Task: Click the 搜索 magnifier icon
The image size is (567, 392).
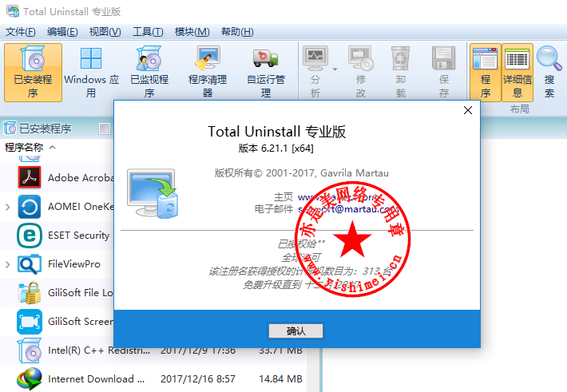Action: pyautogui.click(x=549, y=57)
